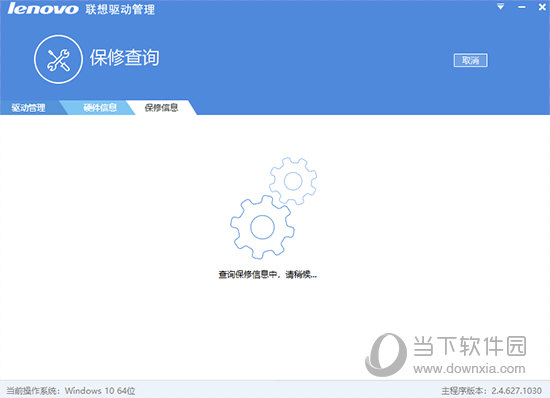This screenshot has width=550, height=398.
Task: Select the 保修信息 tab
Action: tap(161, 108)
